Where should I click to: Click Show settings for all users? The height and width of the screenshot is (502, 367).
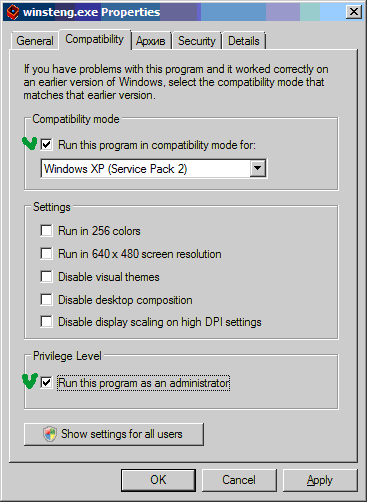(114, 434)
